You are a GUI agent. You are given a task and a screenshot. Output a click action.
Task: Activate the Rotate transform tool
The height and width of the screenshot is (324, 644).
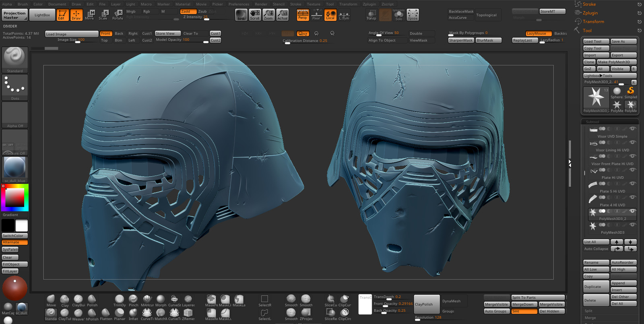pyautogui.click(x=118, y=15)
